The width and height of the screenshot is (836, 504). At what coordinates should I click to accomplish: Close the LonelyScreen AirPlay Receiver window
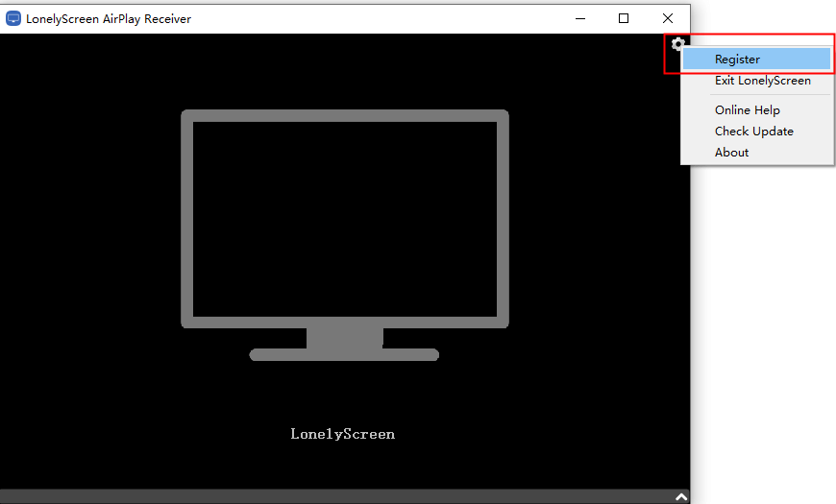[x=668, y=18]
